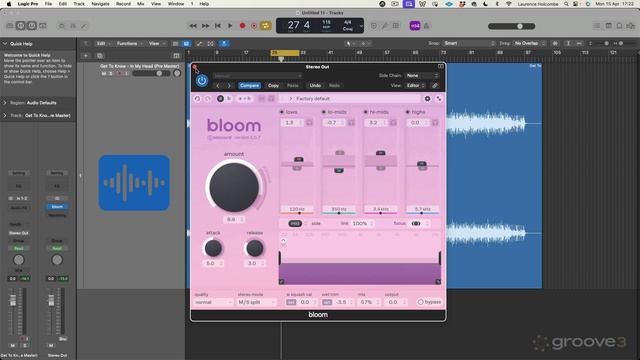Select the A state button in bloom
The width and height of the screenshot is (640, 360).
pos(220,99)
